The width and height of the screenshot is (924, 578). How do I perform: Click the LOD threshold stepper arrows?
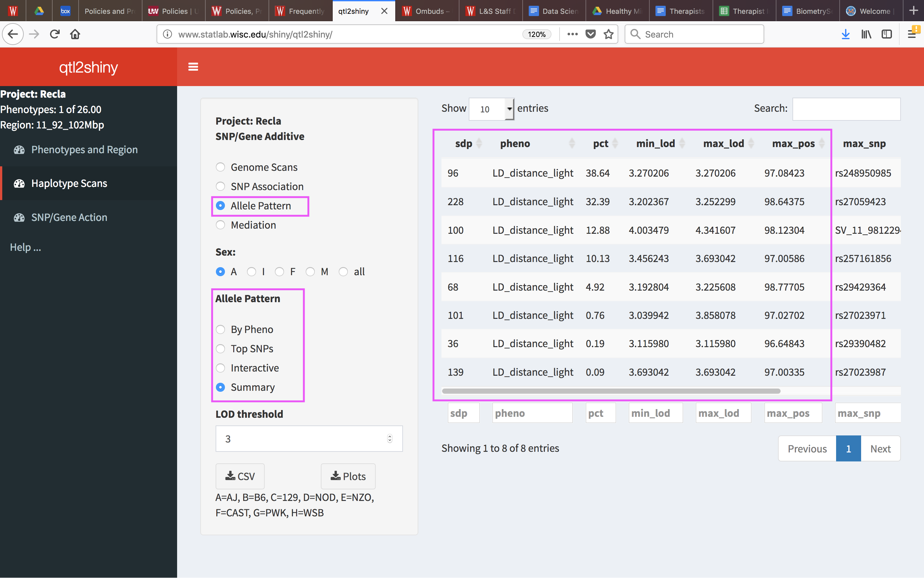coord(389,438)
